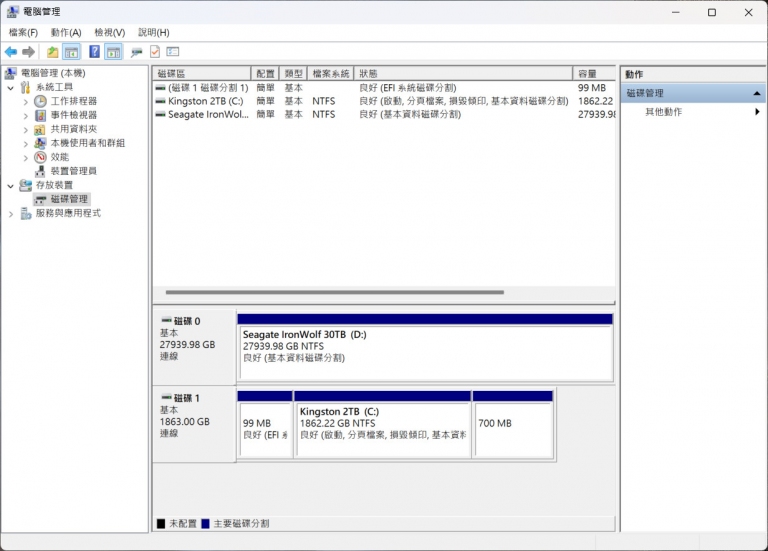Select 磁碟管理 tree item label
This screenshot has height=551, width=768.
tap(69, 199)
